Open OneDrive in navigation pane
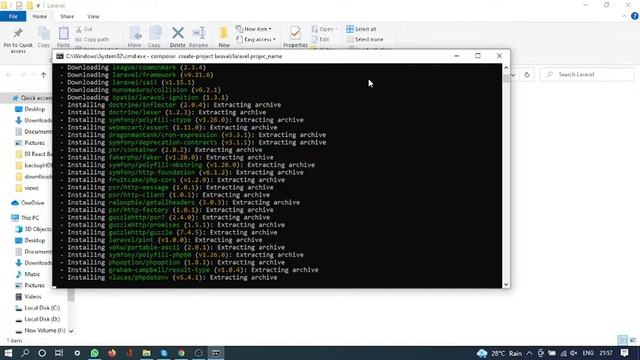Screen dimensions: 640x360 [28, 203]
